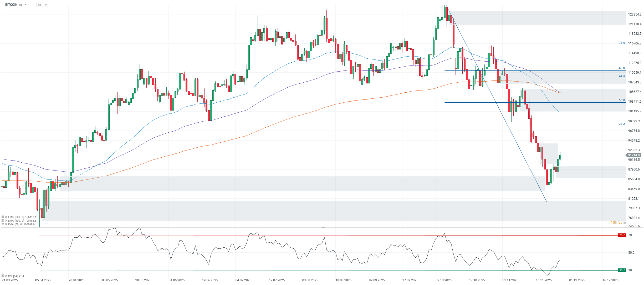The image size is (644, 285).
Task: Click the 10h 33m candle countdown timer
Action: [618, 223]
